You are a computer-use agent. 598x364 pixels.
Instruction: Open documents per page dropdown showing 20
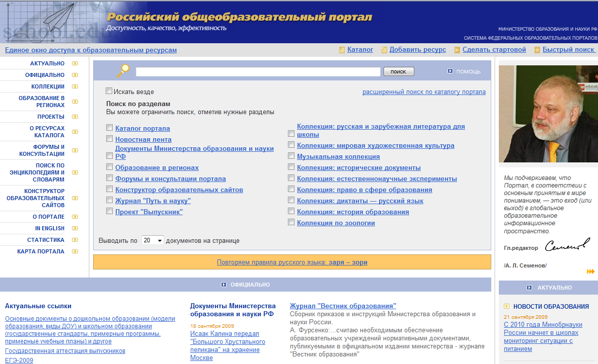[x=153, y=240]
